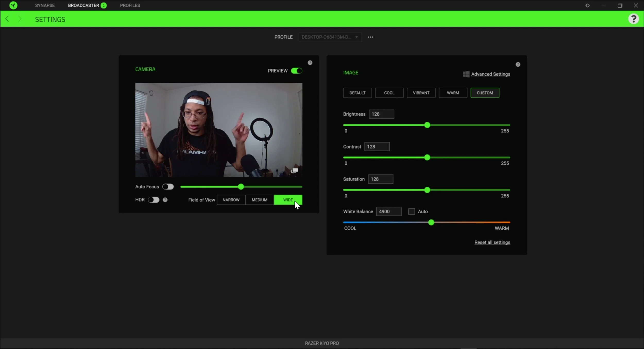The width and height of the screenshot is (644, 349).
Task: Open settings gear in title bar
Action: tap(587, 5)
